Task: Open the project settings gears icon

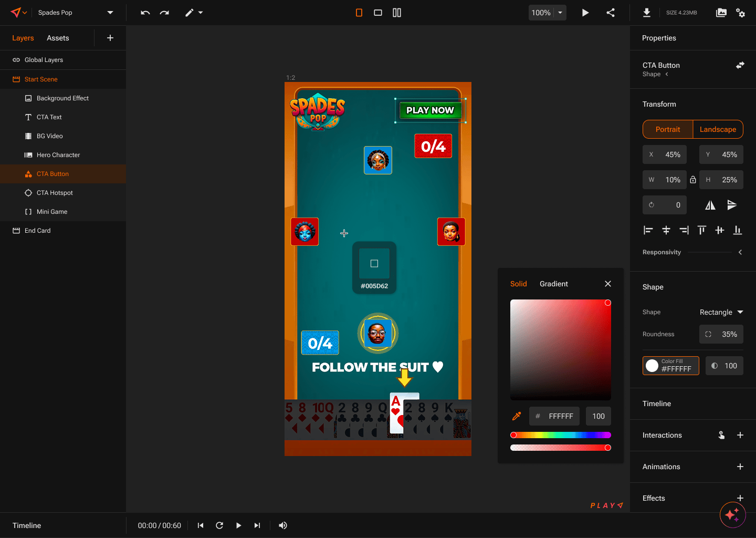Action: point(741,13)
